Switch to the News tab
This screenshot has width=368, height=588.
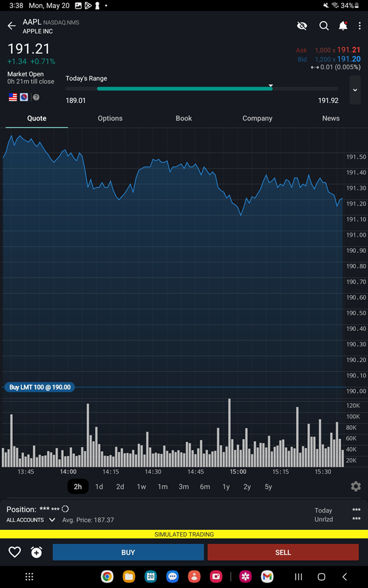coord(331,118)
